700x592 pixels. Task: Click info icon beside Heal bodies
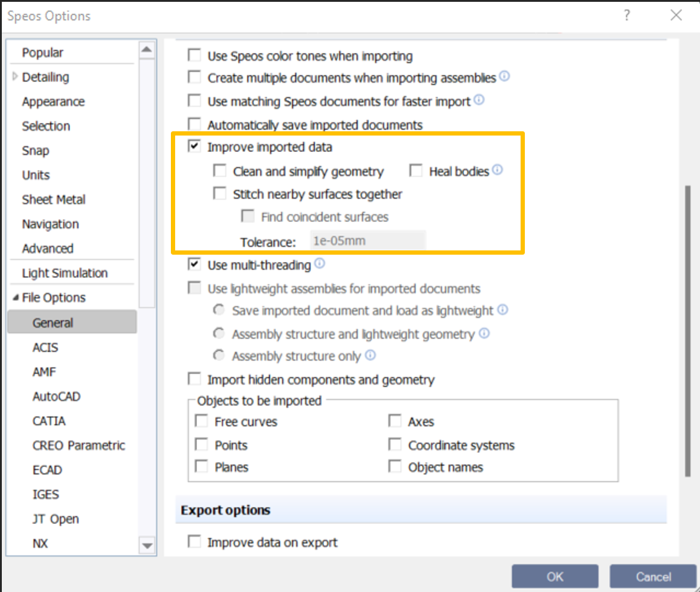point(497,170)
